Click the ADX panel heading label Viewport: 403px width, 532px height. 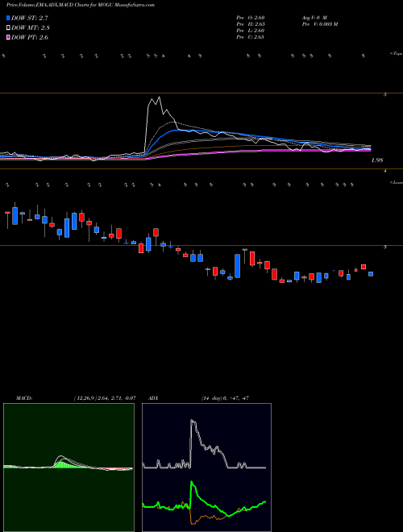pos(154,397)
